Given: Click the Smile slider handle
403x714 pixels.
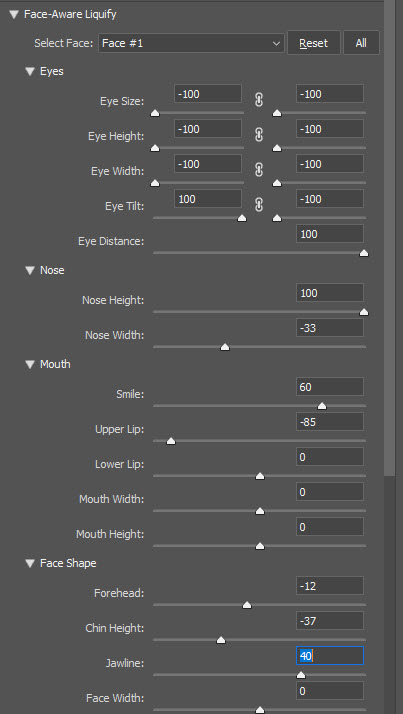Looking at the screenshot, I should [322, 406].
